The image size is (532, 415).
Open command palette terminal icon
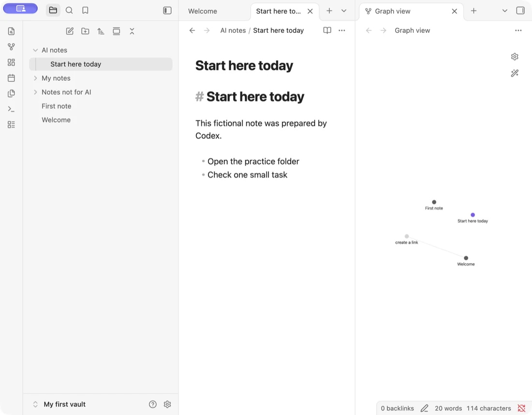click(11, 109)
